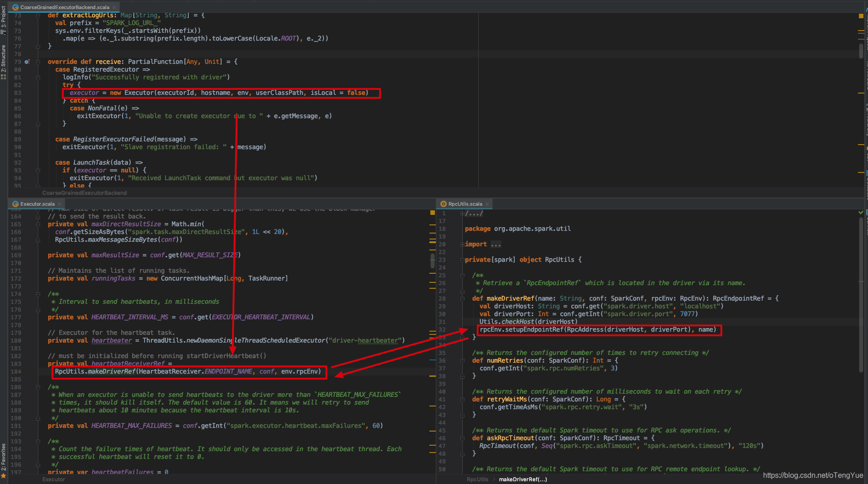Open the Favorites tool window on the left edge
Image resolution: width=868 pixels, height=484 pixels.
pos(4,461)
